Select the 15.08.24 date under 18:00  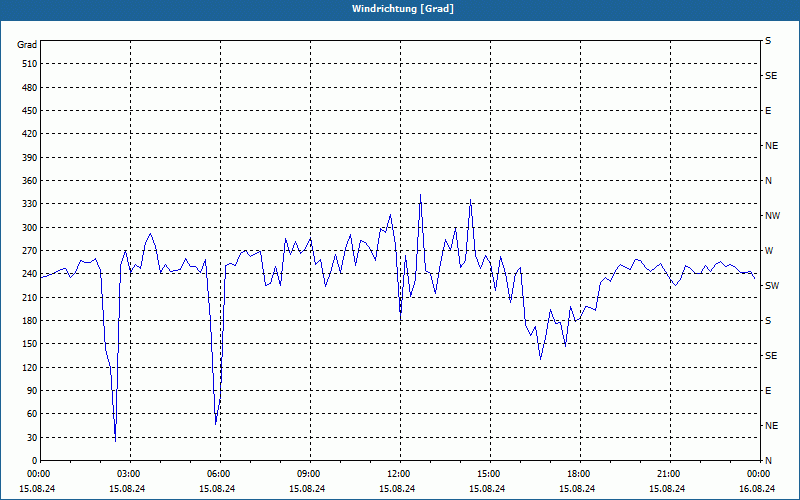577,489
